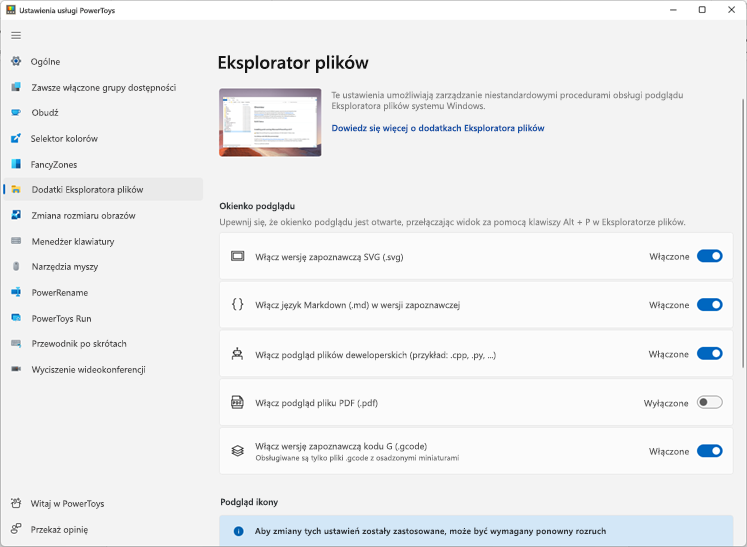Click Przekaż opinię in sidebar
747x547 pixels.
(x=103, y=529)
